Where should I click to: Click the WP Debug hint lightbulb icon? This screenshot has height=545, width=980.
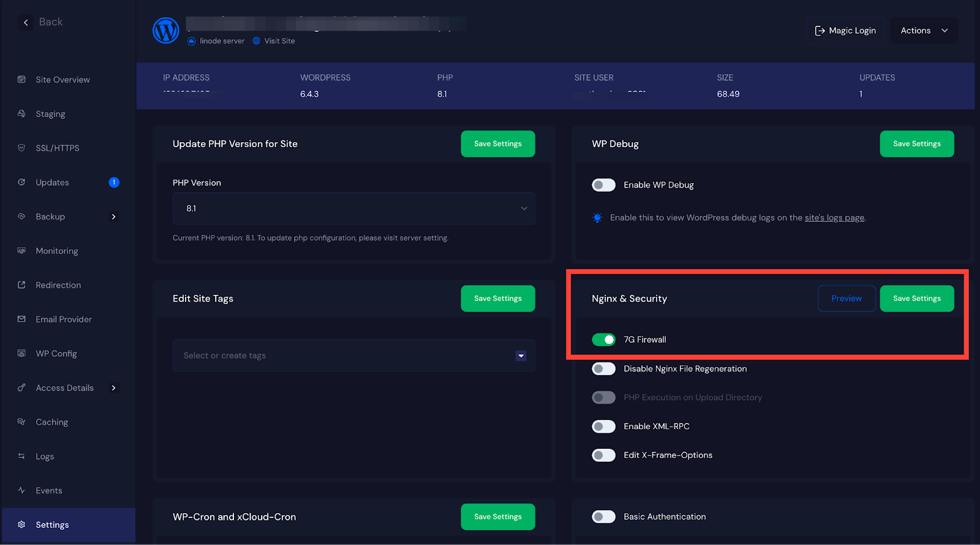click(597, 218)
